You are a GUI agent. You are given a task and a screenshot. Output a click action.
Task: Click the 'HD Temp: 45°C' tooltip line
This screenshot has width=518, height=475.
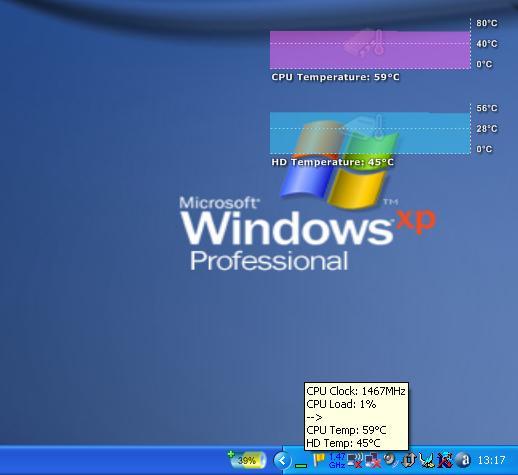click(x=343, y=443)
